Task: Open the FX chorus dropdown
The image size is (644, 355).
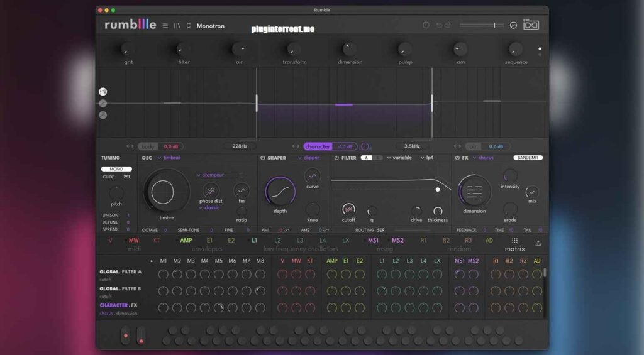Action: [483, 158]
